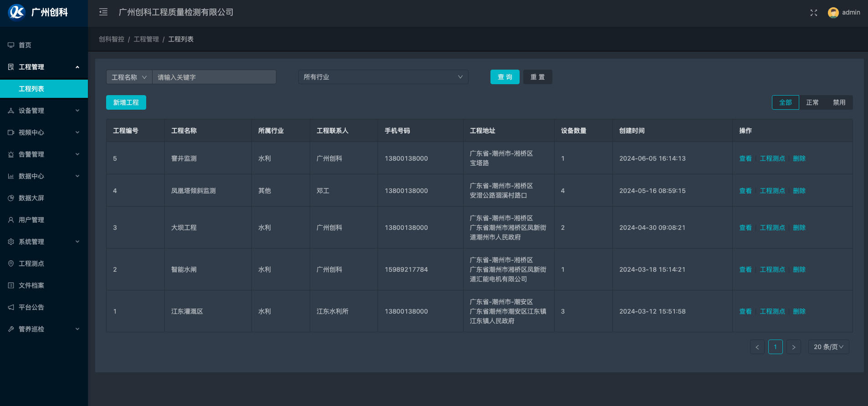This screenshot has width=868, height=406.
Task: Switch status filter to 禁用
Action: tap(839, 102)
